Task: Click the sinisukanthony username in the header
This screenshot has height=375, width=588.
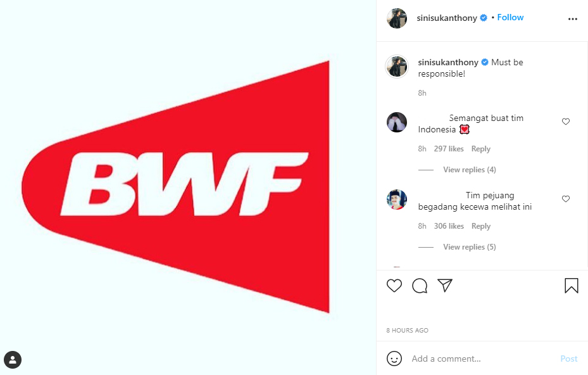Action: 447,18
